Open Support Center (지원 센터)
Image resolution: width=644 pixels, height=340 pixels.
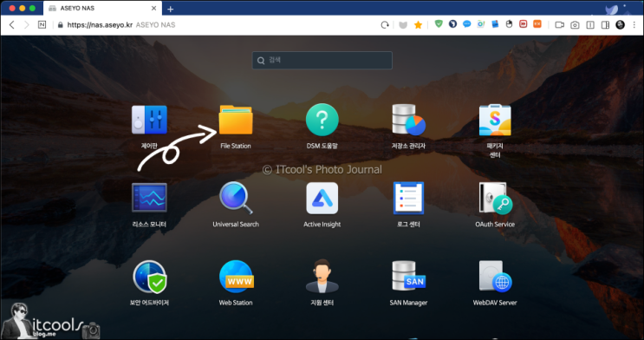pyautogui.click(x=322, y=276)
